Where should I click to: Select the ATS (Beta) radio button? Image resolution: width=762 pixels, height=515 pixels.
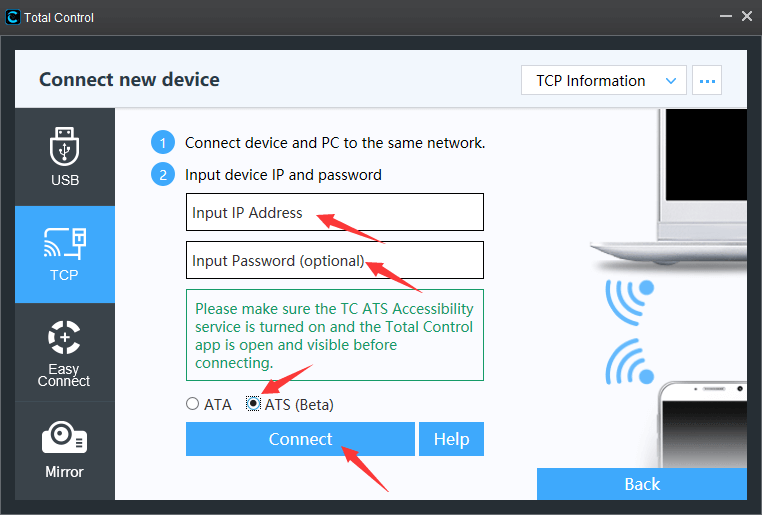(x=253, y=404)
